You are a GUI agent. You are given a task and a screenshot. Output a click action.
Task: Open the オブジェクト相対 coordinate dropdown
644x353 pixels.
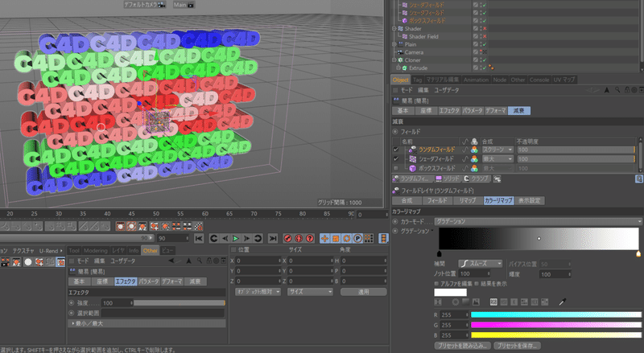[258, 292]
